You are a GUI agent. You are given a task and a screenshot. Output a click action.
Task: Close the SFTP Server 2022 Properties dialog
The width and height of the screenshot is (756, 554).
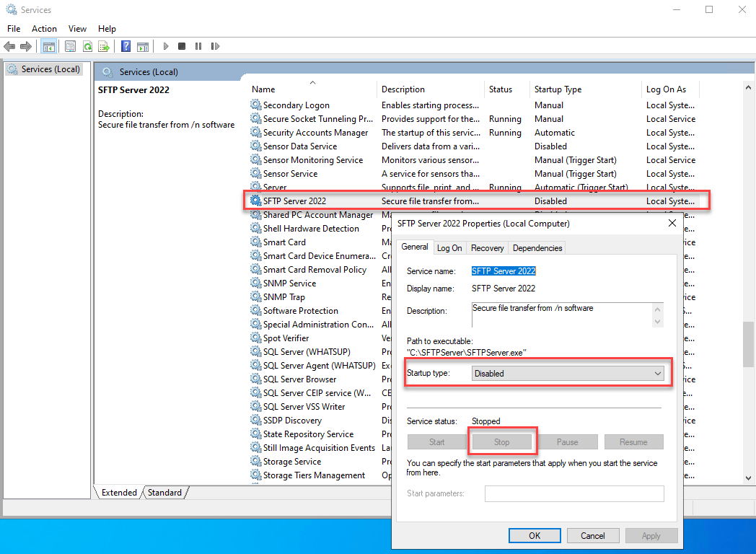[672, 223]
